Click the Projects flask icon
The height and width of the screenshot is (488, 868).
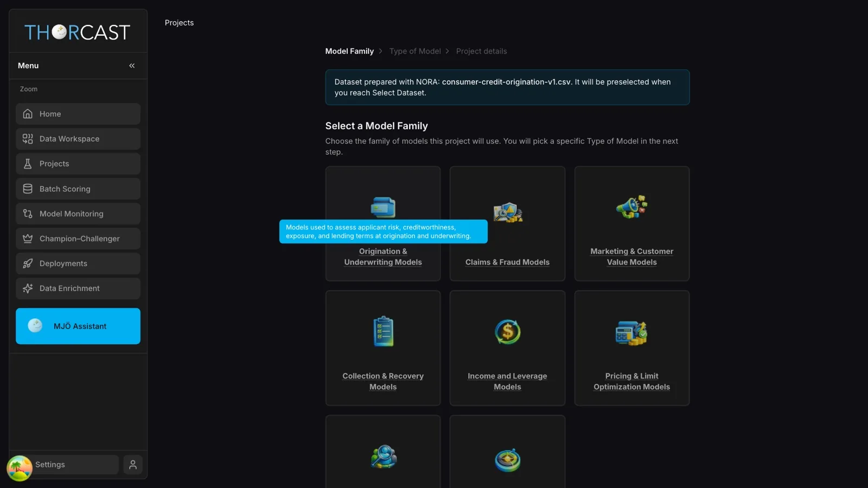[28, 164]
